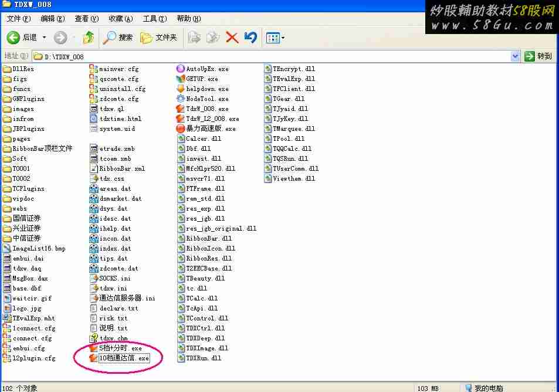This screenshot has height=392, width=559.
Task: Select the TMarquee.dll file
Action: pyautogui.click(x=290, y=129)
